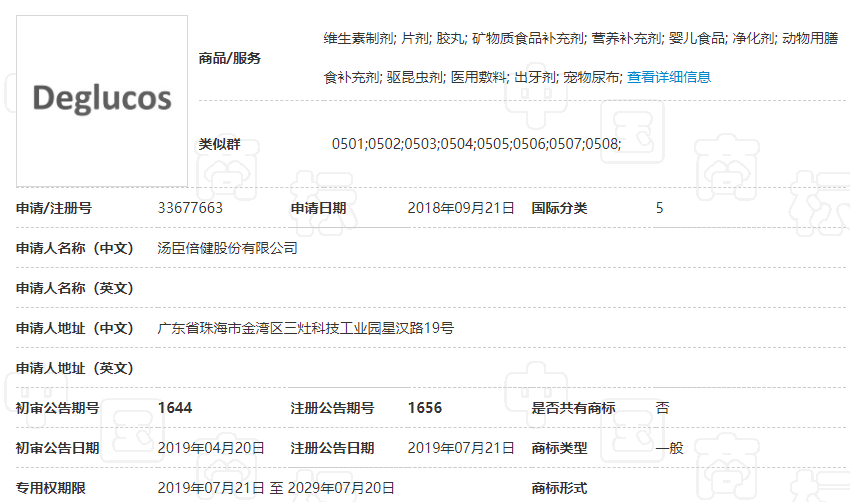Open the 查看详细信息 link
Image resolution: width=850 pixels, height=502 pixels.
pos(668,78)
